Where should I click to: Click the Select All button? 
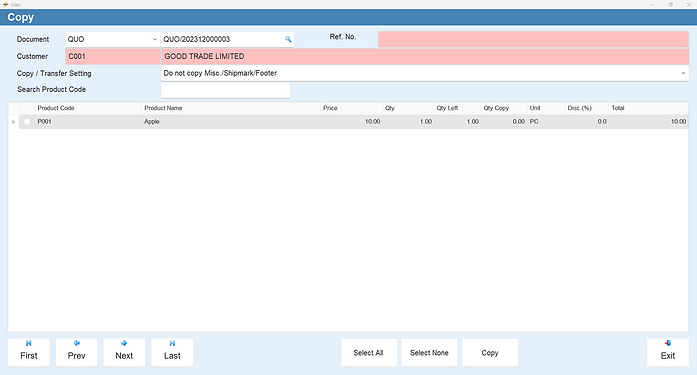369,353
